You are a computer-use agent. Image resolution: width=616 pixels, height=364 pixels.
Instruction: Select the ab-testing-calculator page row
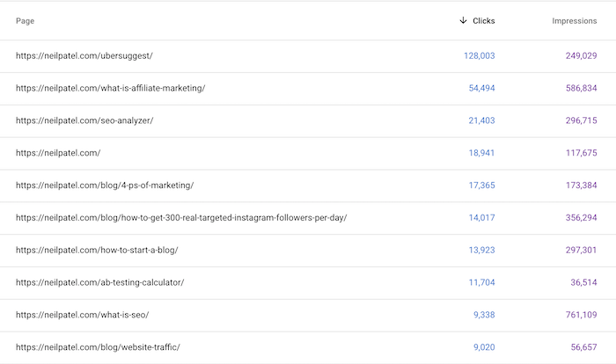pyautogui.click(x=308, y=283)
